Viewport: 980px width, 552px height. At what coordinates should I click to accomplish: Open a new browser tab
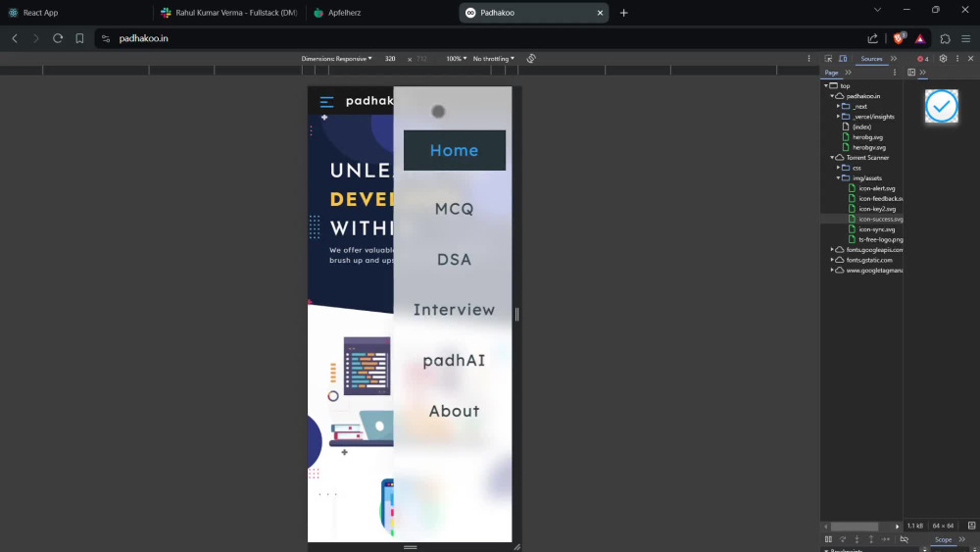(623, 13)
